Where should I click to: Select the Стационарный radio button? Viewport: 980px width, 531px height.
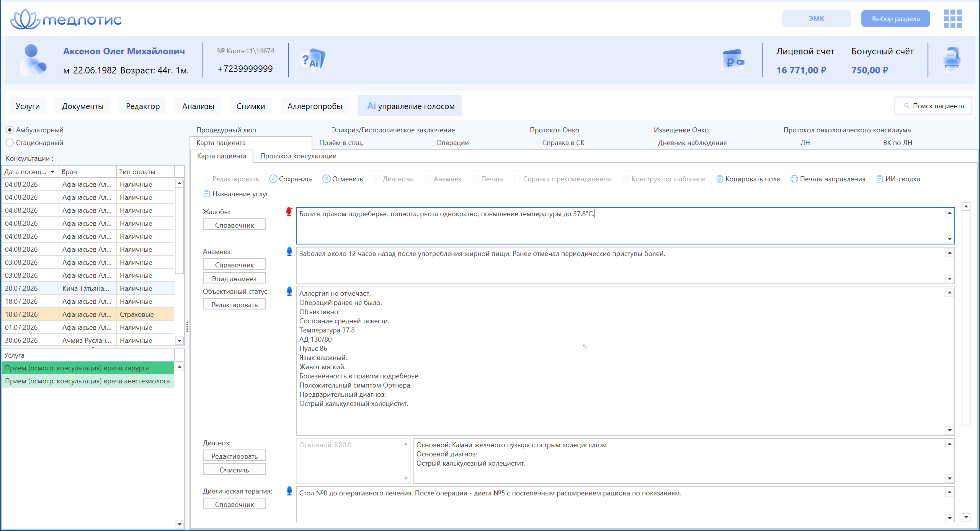(x=10, y=143)
